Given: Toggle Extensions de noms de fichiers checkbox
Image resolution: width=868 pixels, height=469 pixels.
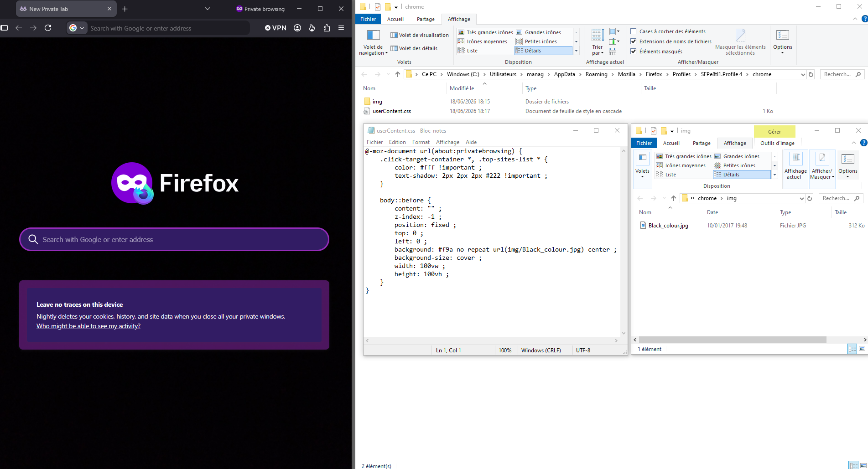Looking at the screenshot, I should (x=634, y=41).
